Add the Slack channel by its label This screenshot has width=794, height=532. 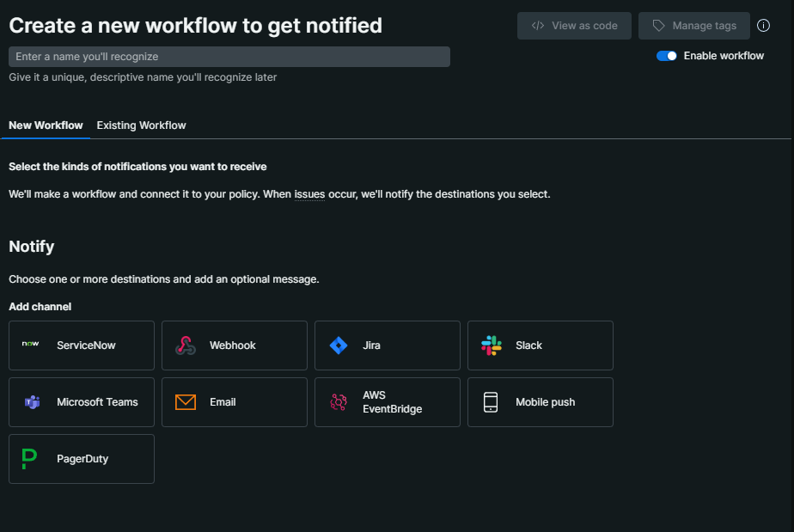coord(528,345)
